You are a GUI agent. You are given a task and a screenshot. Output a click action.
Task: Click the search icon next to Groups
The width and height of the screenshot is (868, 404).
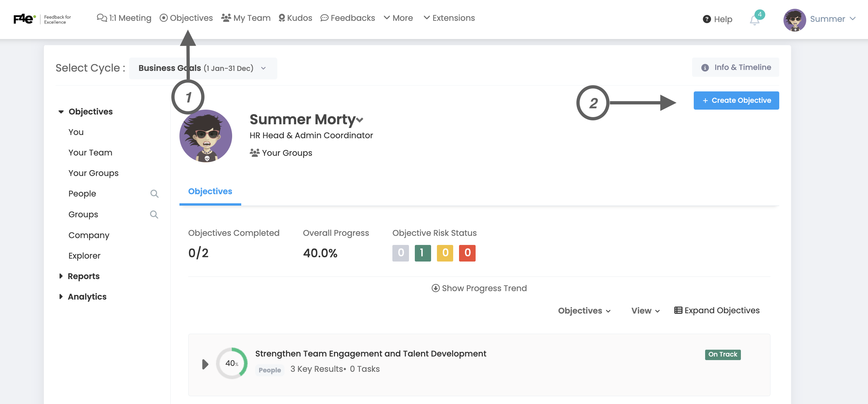click(x=154, y=214)
